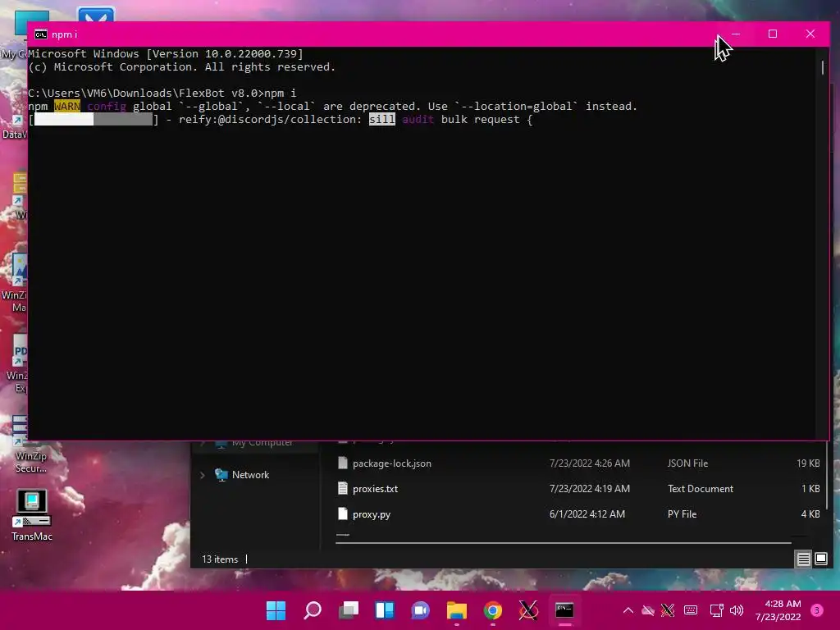Open the Widgets panel icon
This screenshot has height=630, width=840.
[x=385, y=610]
